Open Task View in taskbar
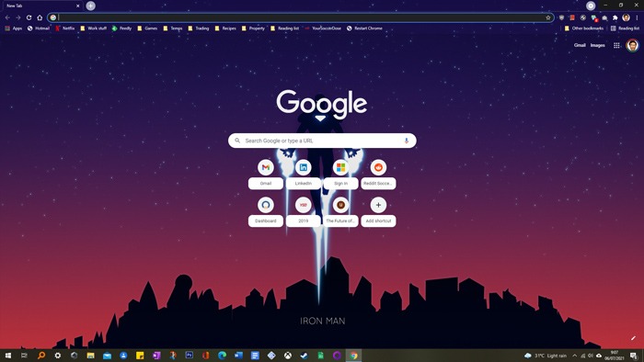 click(x=24, y=356)
